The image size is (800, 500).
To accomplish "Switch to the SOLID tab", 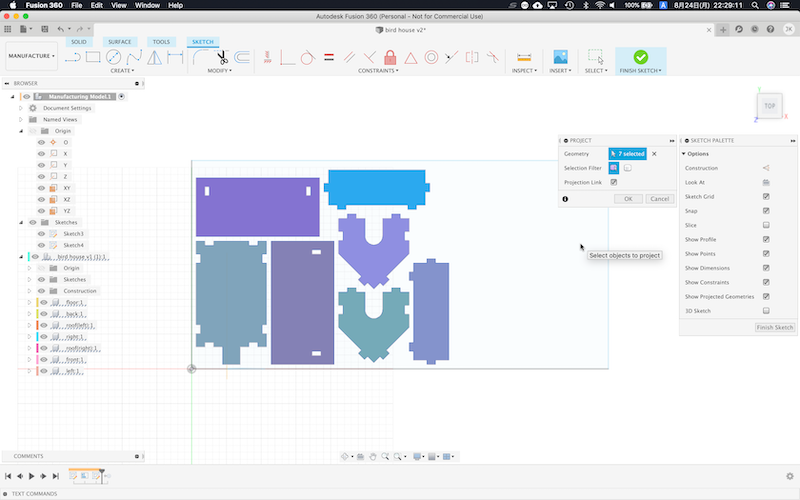I will point(79,42).
